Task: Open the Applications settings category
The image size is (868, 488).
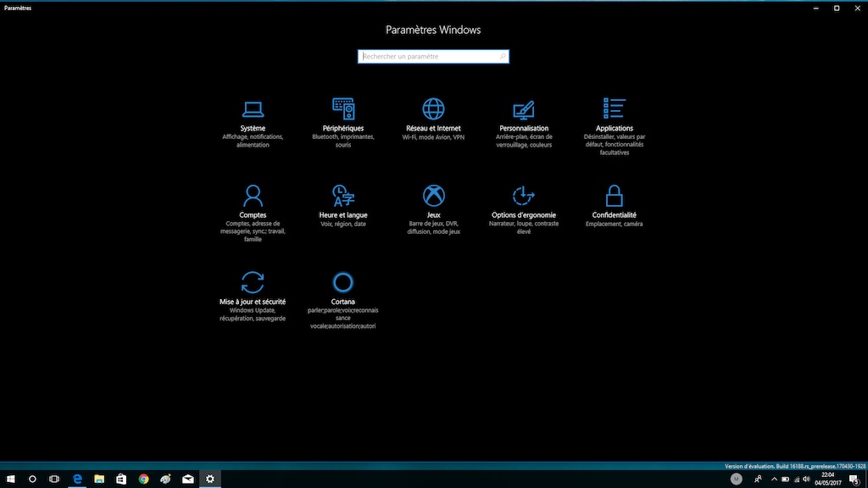Action: pos(615,108)
